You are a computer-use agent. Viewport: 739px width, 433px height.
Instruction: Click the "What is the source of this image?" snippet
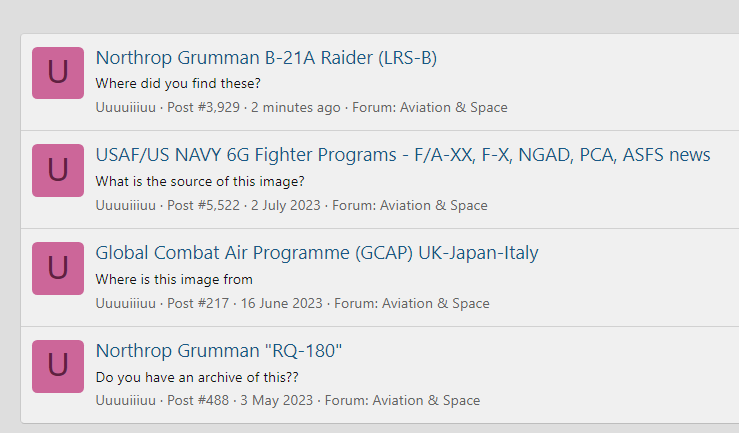pos(200,181)
